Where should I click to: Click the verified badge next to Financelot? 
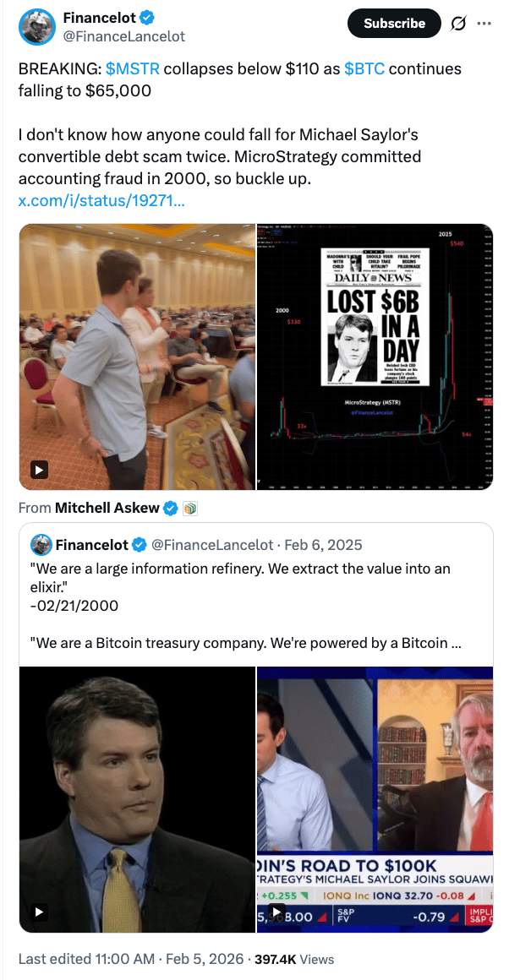tap(148, 17)
